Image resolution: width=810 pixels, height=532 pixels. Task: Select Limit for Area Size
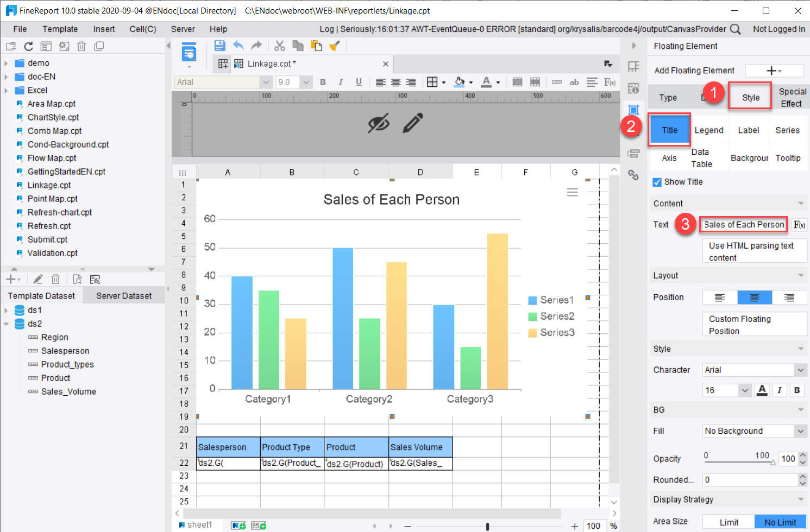pyautogui.click(x=729, y=522)
